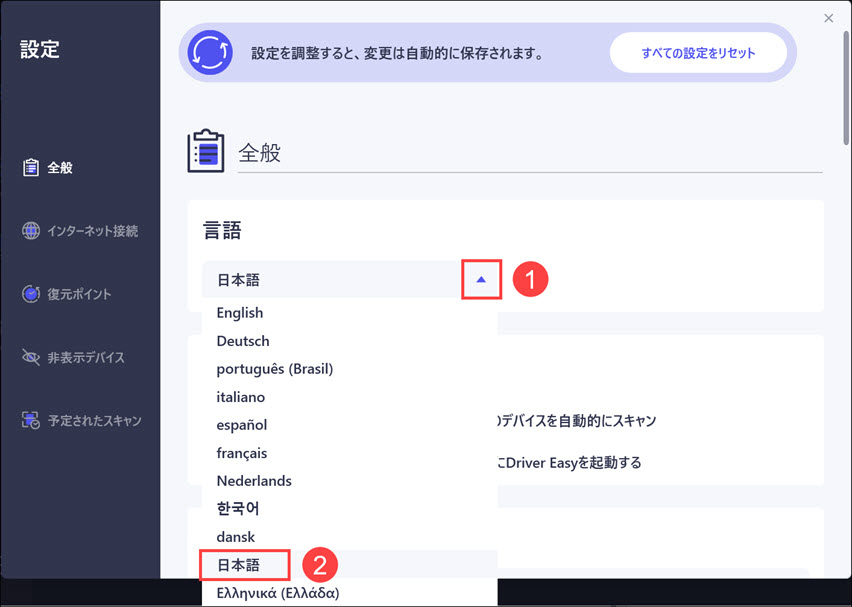Click the 日本語 language combo box field
This screenshot has width=852, height=607.
(x=330, y=280)
